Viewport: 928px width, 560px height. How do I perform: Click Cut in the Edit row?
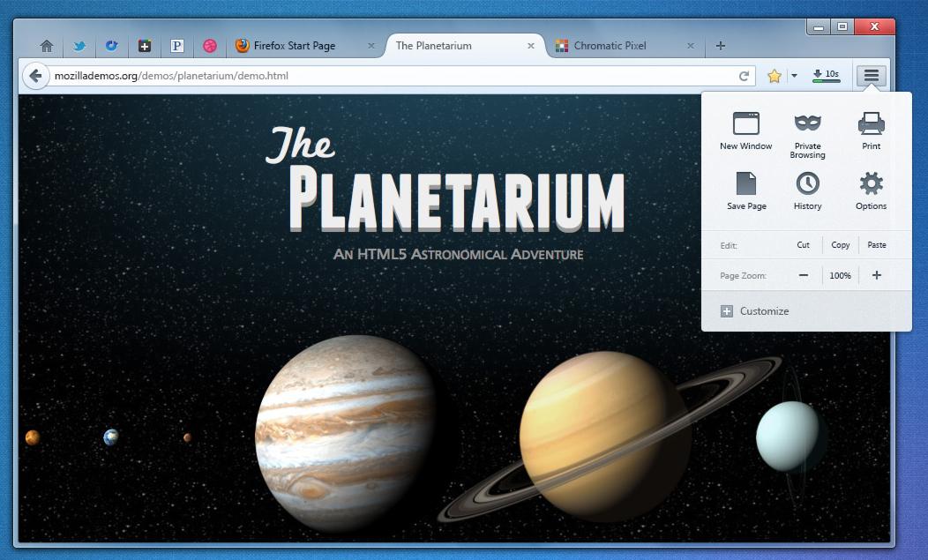803,245
